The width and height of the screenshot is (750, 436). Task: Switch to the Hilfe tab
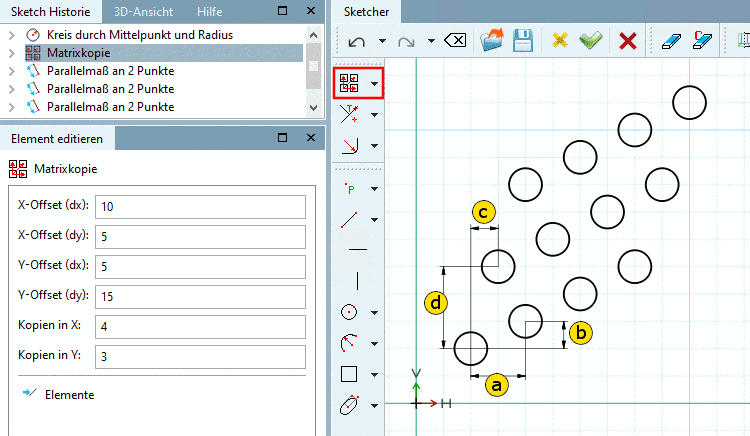[210, 11]
